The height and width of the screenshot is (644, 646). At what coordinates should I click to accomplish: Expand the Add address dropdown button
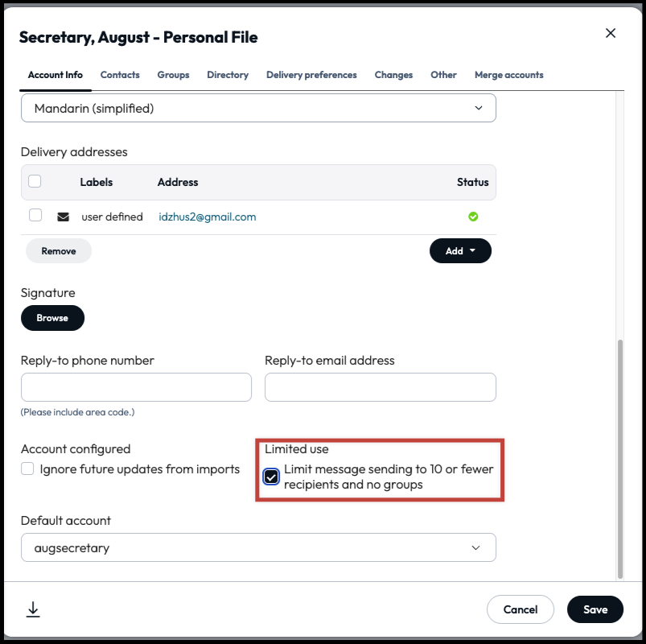click(x=460, y=251)
